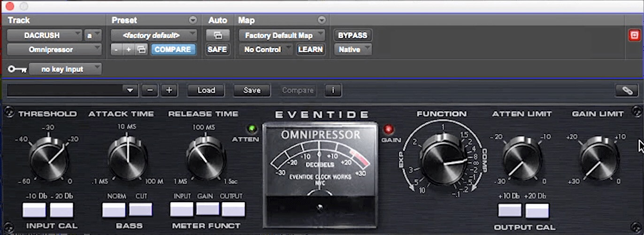Image resolution: width=644 pixels, height=235 pixels.
Task: Click the LEARN button
Action: point(310,49)
